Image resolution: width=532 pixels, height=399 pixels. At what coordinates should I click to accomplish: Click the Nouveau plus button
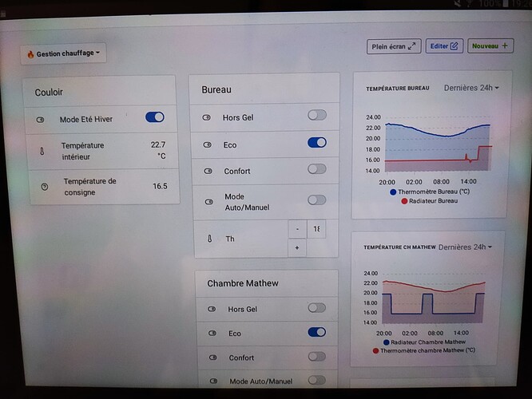(x=490, y=46)
